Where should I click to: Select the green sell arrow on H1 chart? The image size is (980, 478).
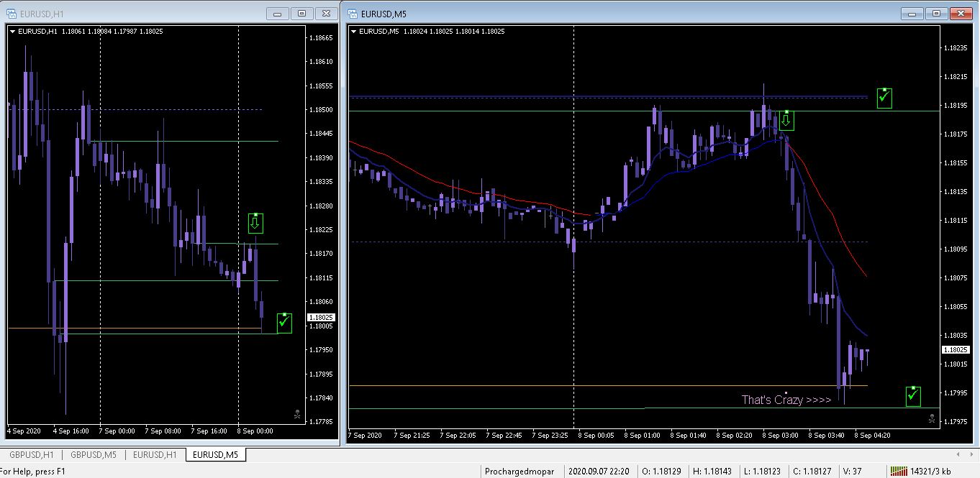pyautogui.click(x=255, y=224)
